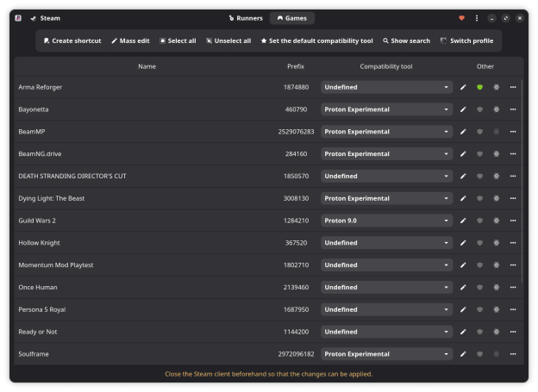Click the Create shortcut button
The image size is (538, 392).
click(72, 40)
